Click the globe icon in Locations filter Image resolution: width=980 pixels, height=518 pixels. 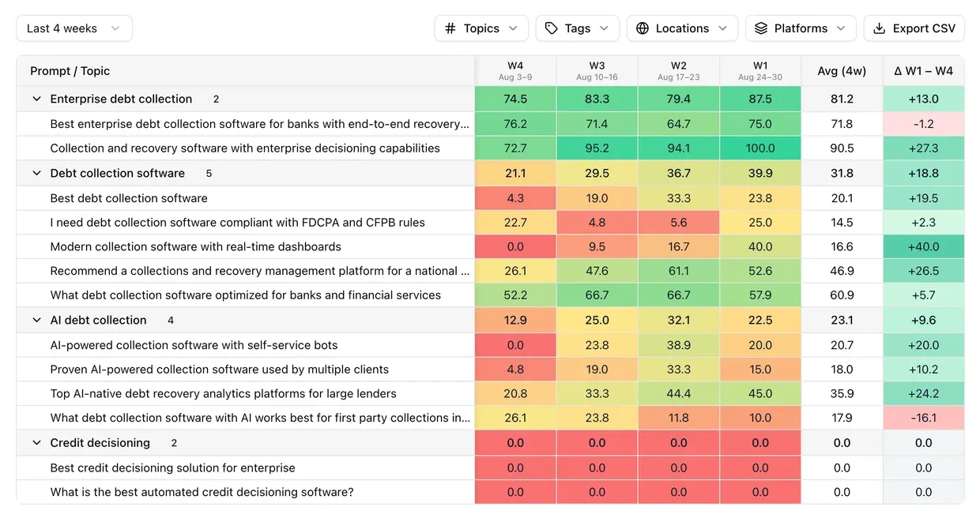click(643, 28)
